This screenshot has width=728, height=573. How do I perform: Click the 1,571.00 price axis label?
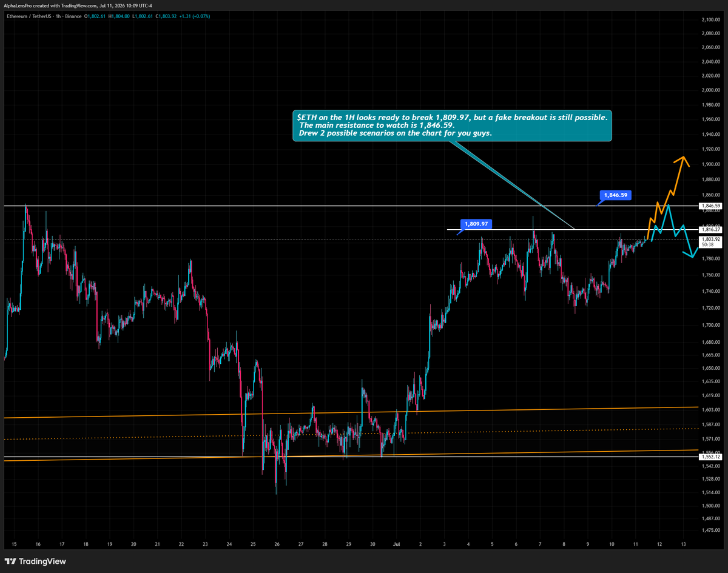point(710,440)
